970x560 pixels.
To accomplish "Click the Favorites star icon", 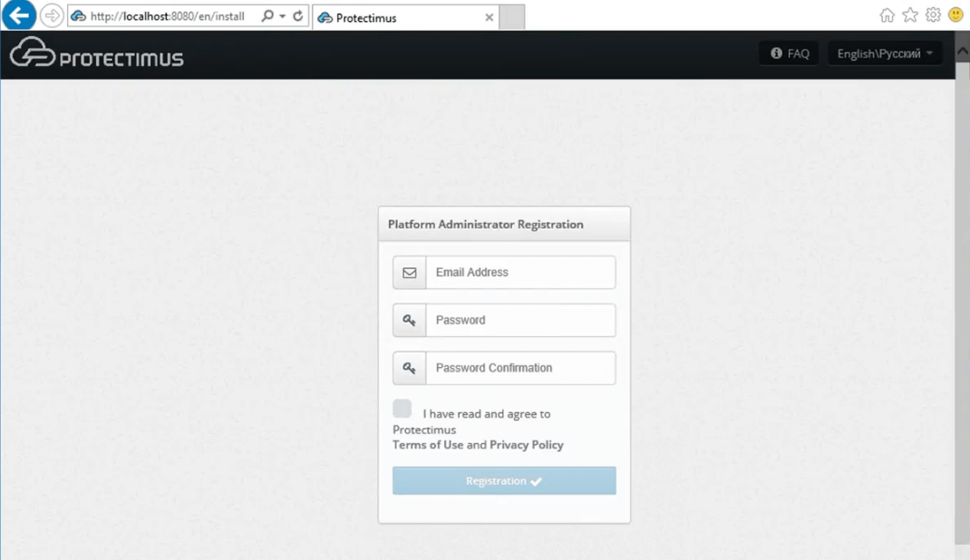I will [910, 14].
